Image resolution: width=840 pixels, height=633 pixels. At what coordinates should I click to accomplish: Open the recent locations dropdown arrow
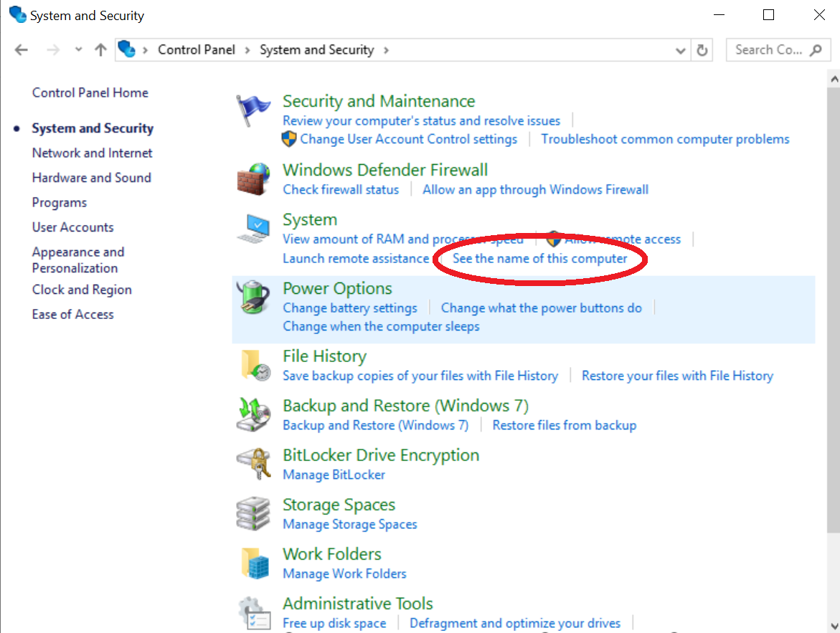click(x=78, y=50)
